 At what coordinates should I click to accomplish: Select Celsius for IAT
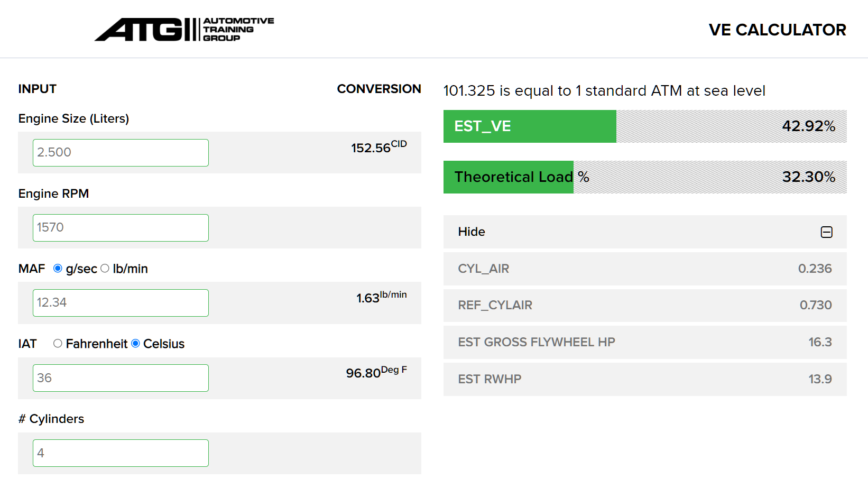coord(136,344)
